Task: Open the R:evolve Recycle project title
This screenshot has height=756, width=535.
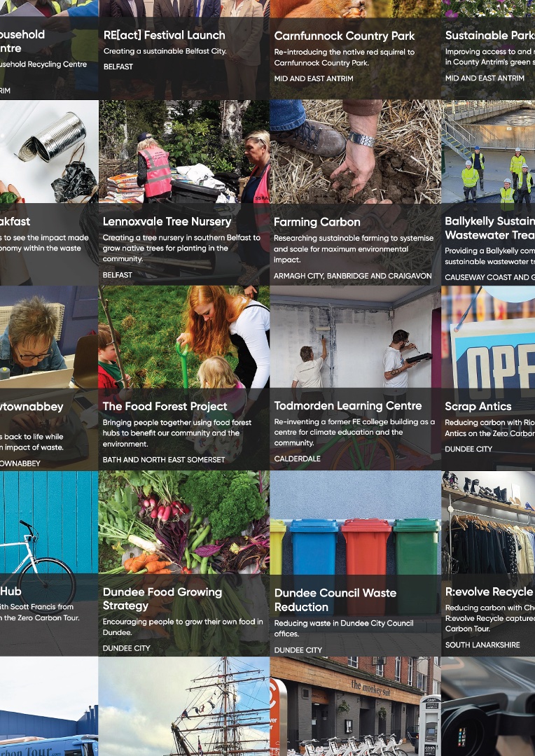Action: tap(489, 591)
